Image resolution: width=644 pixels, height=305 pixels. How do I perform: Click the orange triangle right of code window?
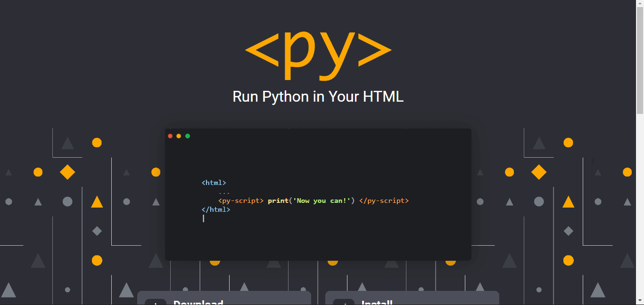(568, 202)
